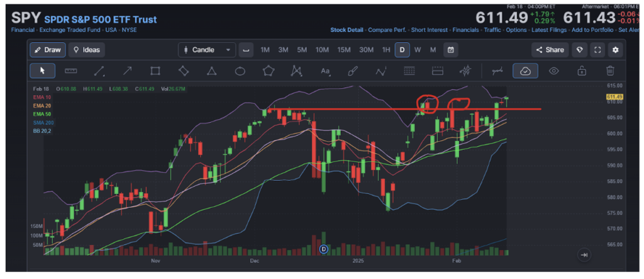The width and height of the screenshot is (644, 279).
Task: Toggle cloud autosave of drawings
Action: tap(525, 71)
